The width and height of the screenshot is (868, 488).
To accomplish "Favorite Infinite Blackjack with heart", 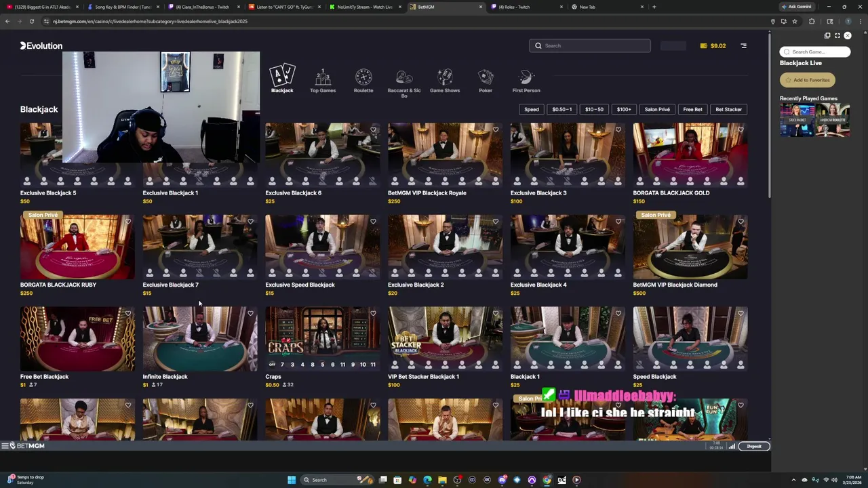I will [x=250, y=313].
